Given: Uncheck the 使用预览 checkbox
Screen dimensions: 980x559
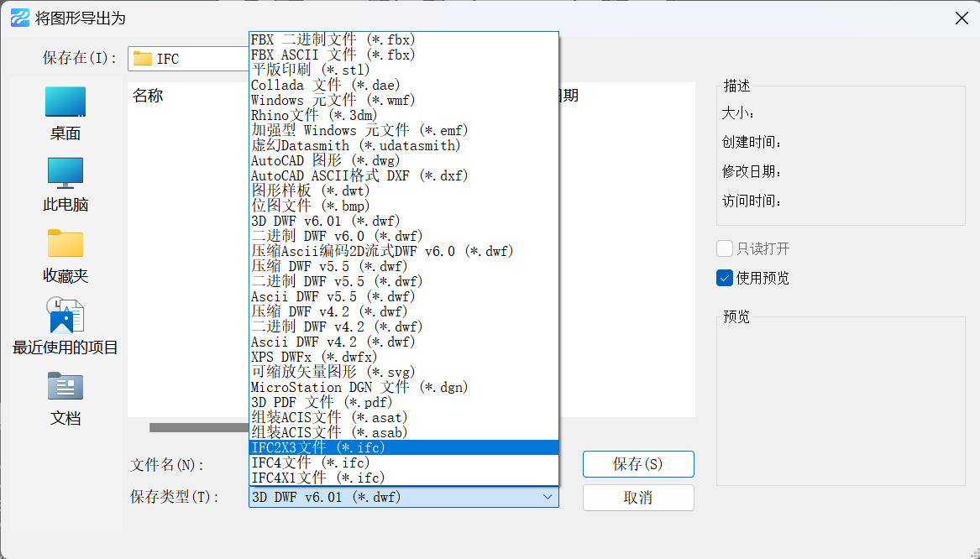Looking at the screenshot, I should point(725,278).
